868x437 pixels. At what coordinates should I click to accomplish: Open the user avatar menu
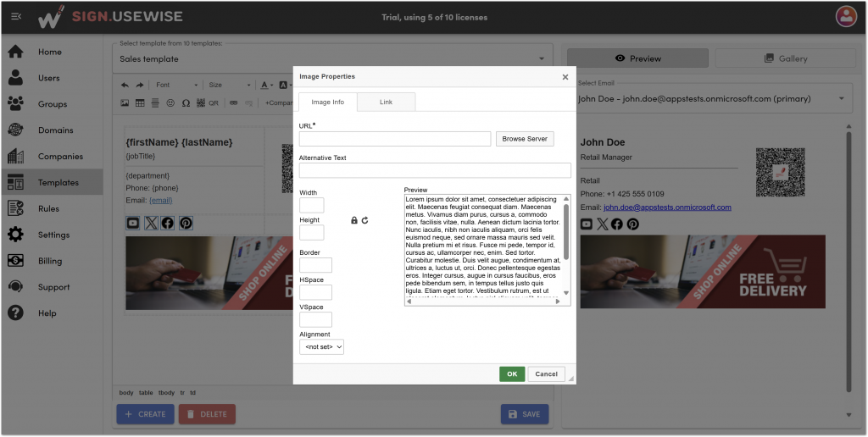846,16
